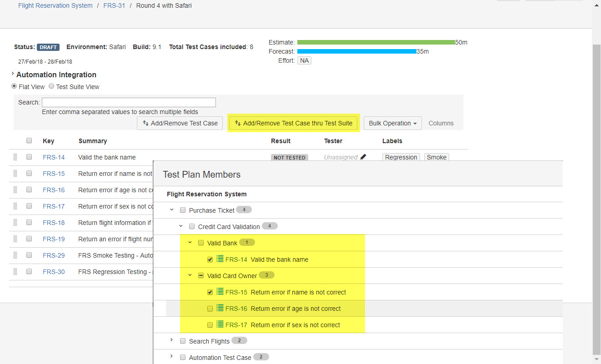Click the test case icon beside FRS-16

point(220,309)
